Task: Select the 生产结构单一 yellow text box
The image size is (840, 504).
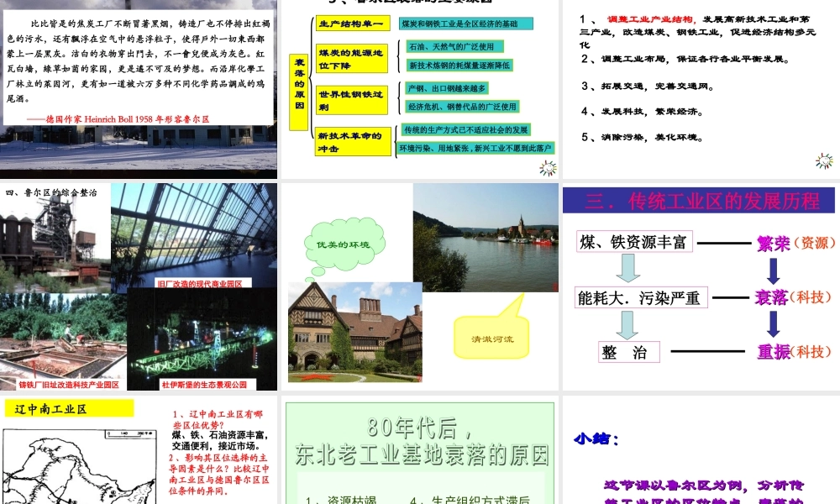Action: point(352,24)
